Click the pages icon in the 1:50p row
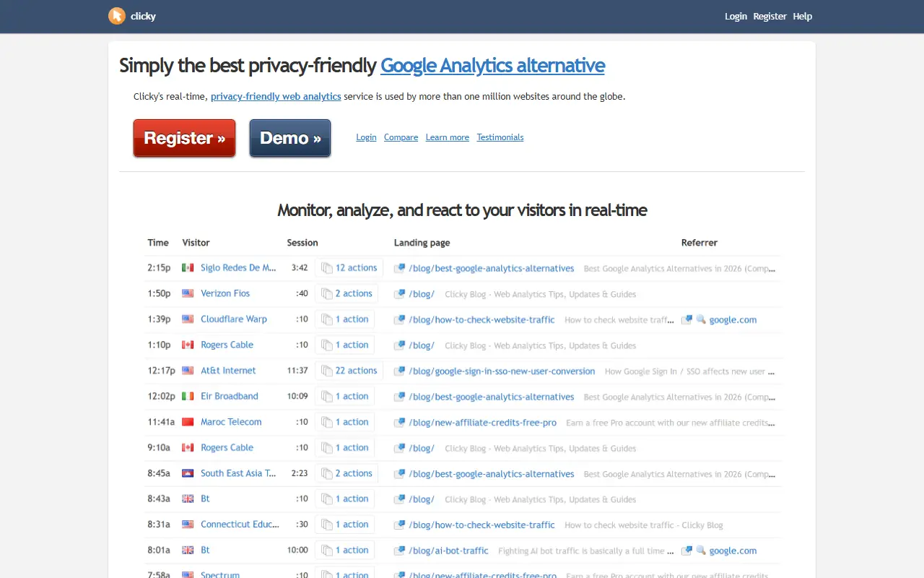The image size is (924, 578). point(327,293)
